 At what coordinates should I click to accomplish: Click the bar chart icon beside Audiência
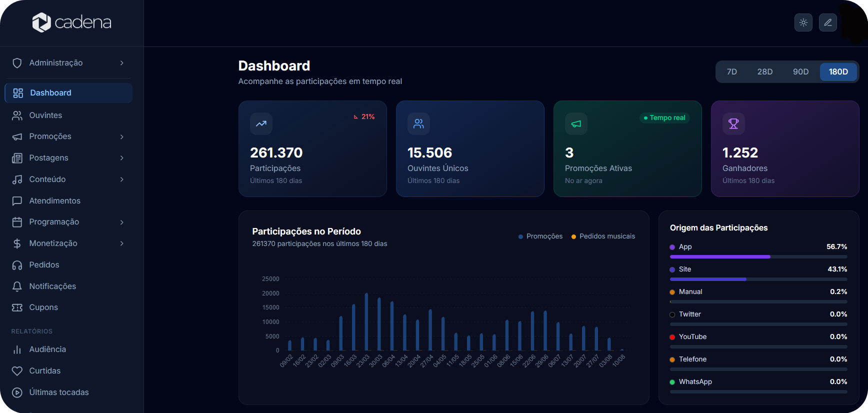tap(17, 349)
